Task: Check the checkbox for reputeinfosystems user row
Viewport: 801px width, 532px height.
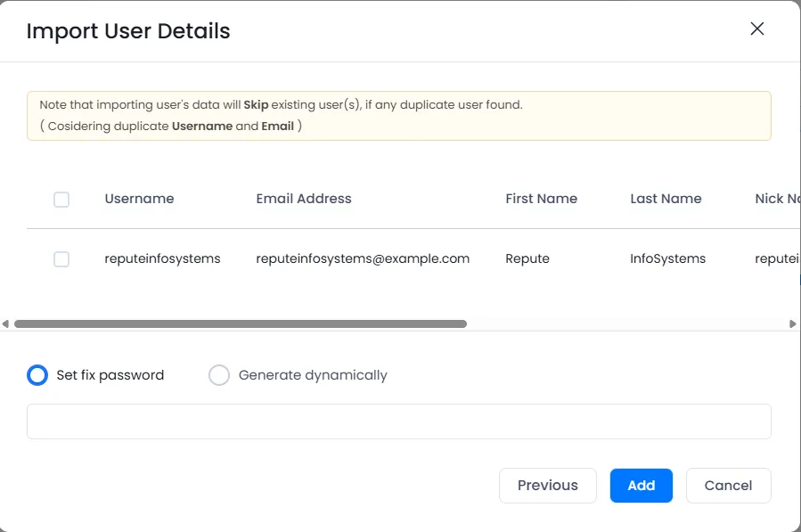Action: [61, 259]
